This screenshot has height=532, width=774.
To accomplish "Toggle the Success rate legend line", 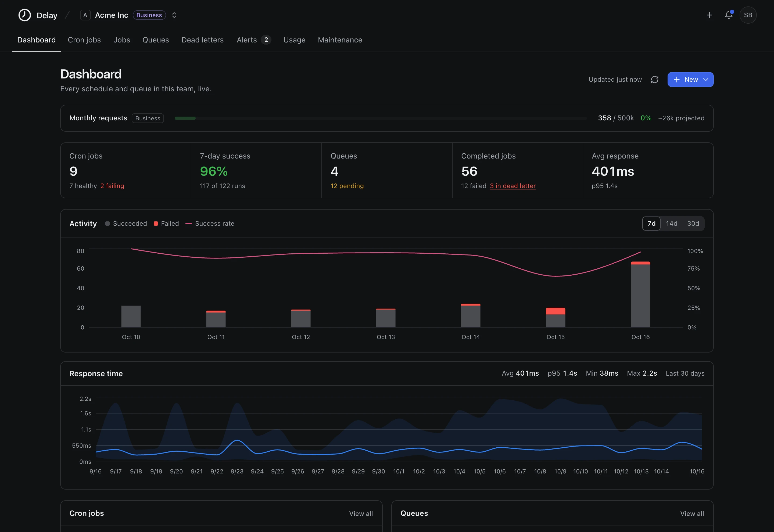I will tap(210, 223).
